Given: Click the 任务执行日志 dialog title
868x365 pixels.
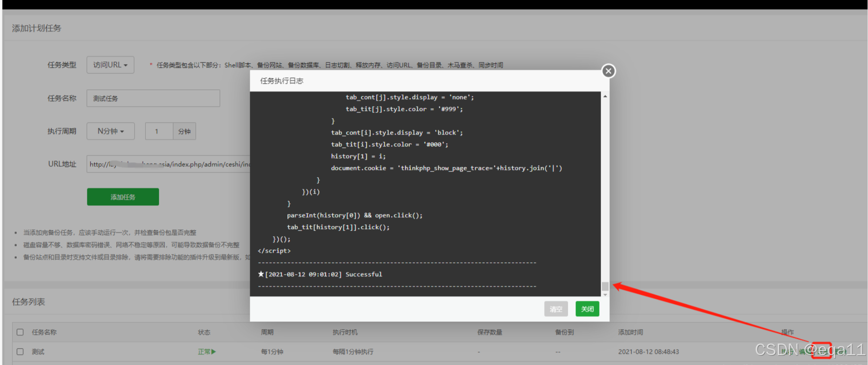Looking at the screenshot, I should (x=281, y=81).
